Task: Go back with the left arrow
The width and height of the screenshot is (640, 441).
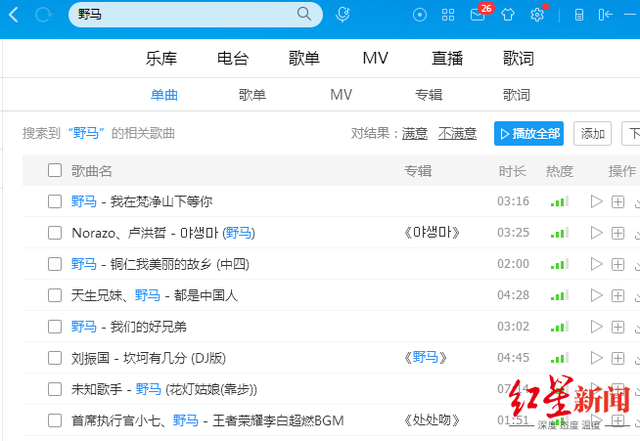Action: [13, 15]
